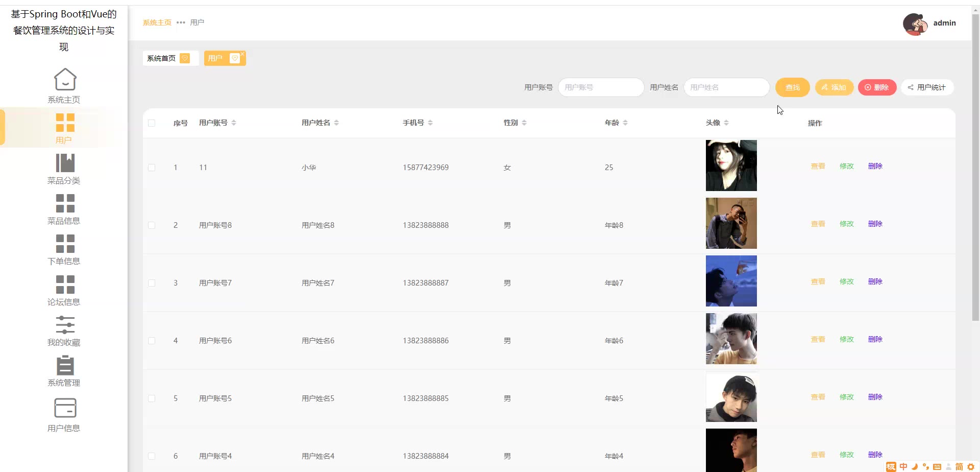
Task: Click the orange 查找 search button
Action: coord(792,87)
